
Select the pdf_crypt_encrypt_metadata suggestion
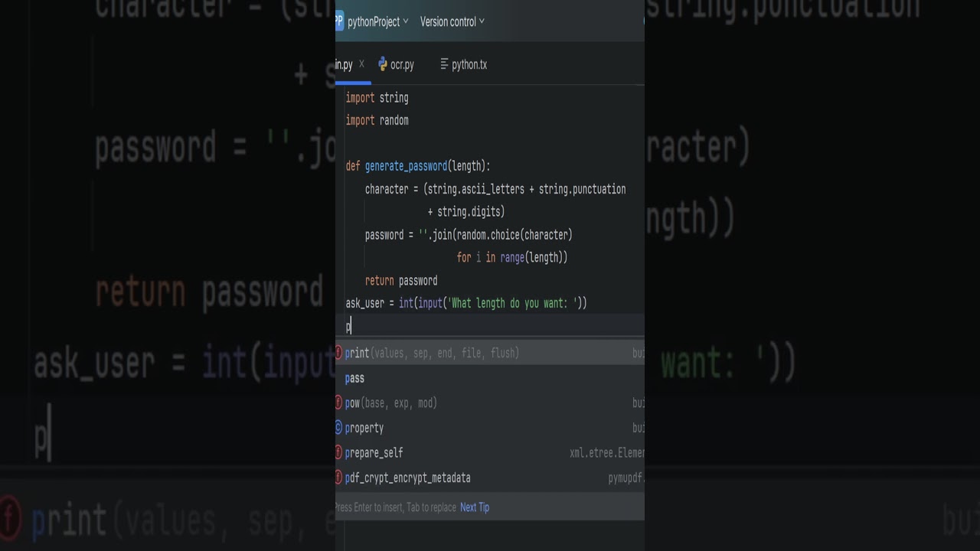(490, 478)
